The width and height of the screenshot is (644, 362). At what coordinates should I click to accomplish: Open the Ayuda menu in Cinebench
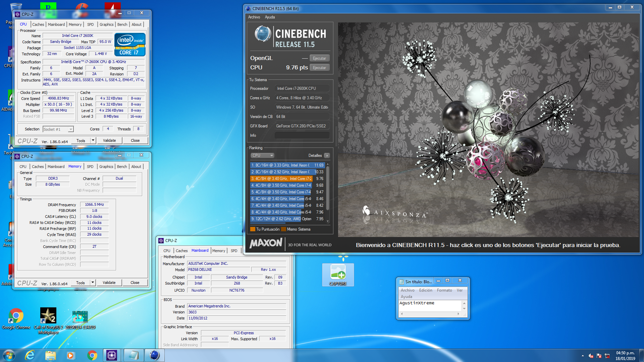click(x=270, y=17)
